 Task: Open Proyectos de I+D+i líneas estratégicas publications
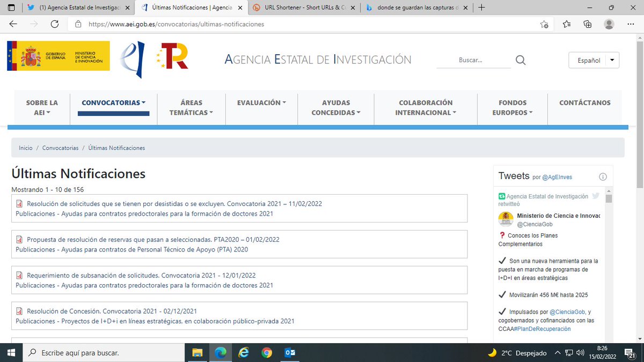[155, 321]
